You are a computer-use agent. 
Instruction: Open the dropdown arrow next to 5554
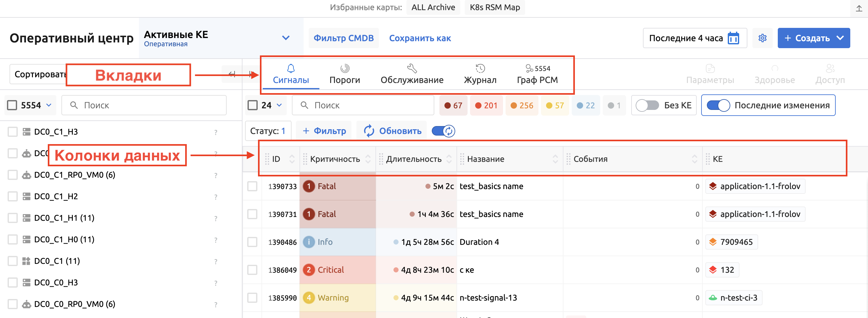pos(49,105)
